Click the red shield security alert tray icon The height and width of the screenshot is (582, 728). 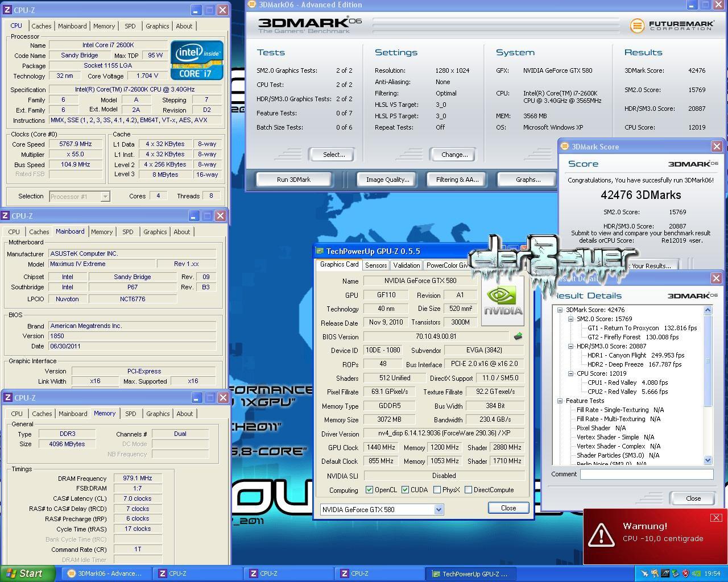tap(685, 573)
